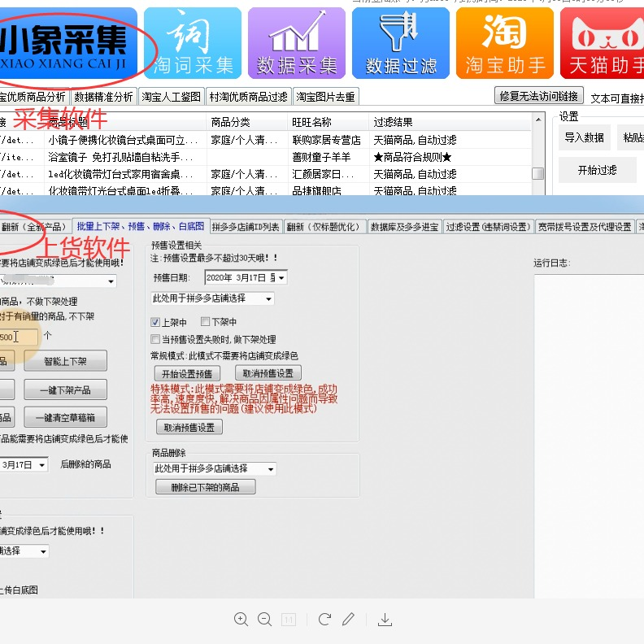Switch to 数据精准分析 tab
Viewport: 644px width, 644px height.
coord(103,97)
